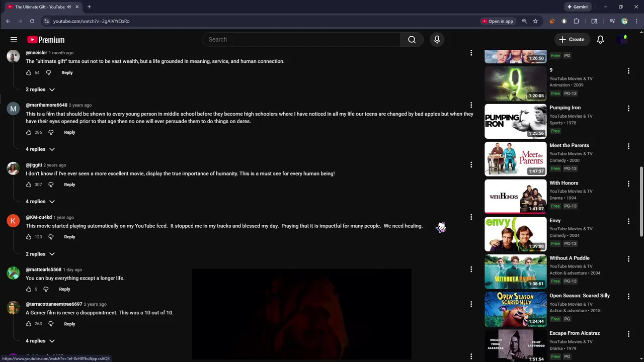Open the account avatar menu
The width and height of the screenshot is (644, 362).
623,40
